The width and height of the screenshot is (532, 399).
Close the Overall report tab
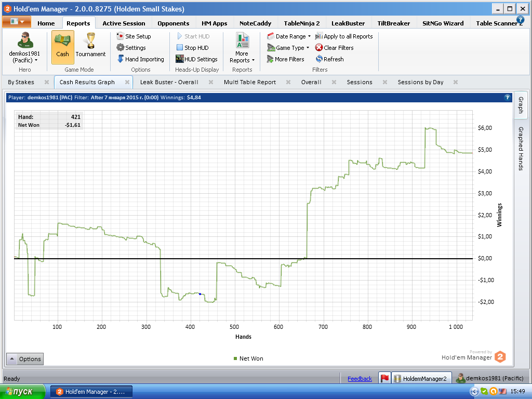point(334,82)
